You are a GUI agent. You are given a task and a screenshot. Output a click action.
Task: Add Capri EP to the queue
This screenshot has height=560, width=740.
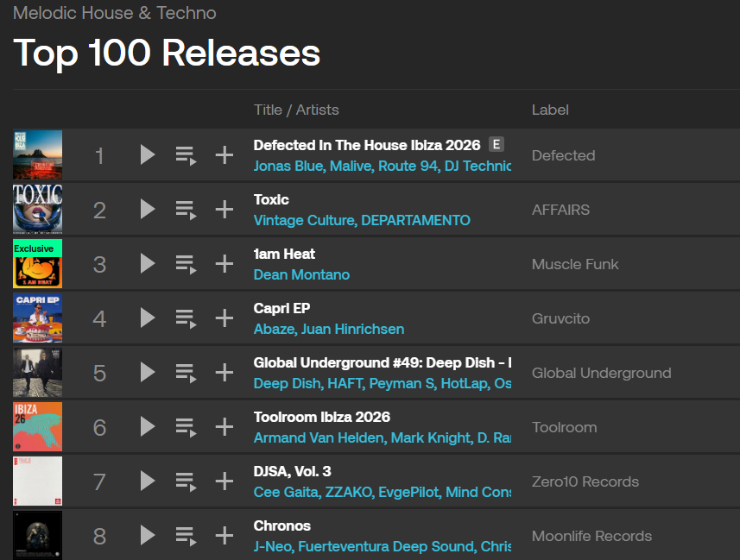(x=186, y=319)
